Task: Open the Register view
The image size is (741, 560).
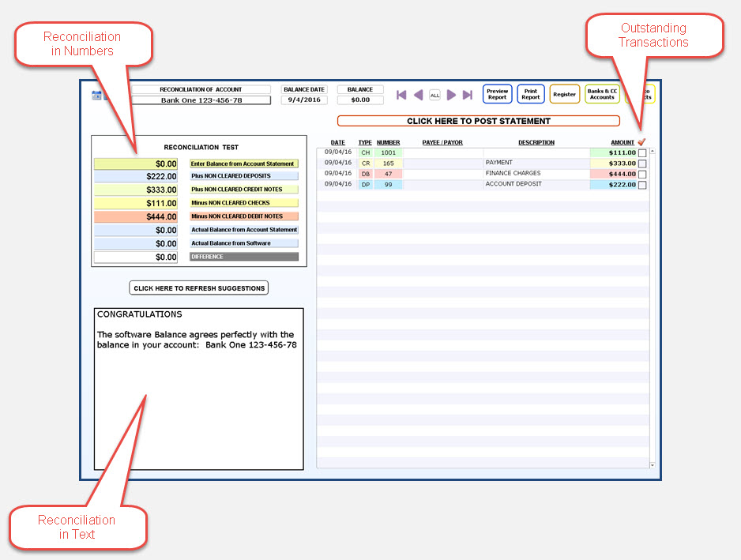Action: tap(564, 95)
